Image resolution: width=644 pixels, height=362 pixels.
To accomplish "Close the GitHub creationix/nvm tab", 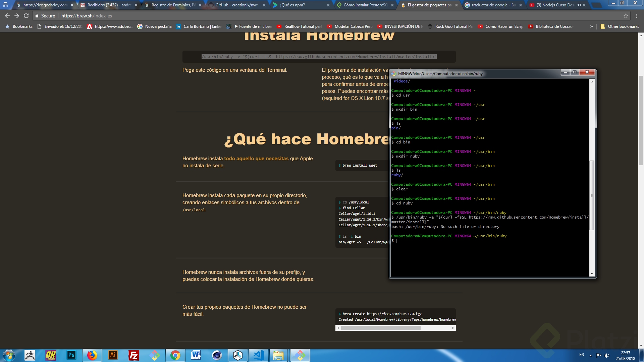I will click(x=264, y=5).
